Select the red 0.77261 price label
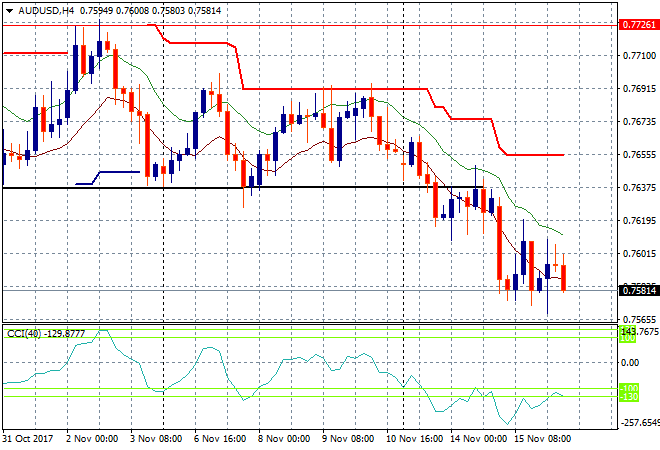660x450 pixels. pyautogui.click(x=639, y=25)
